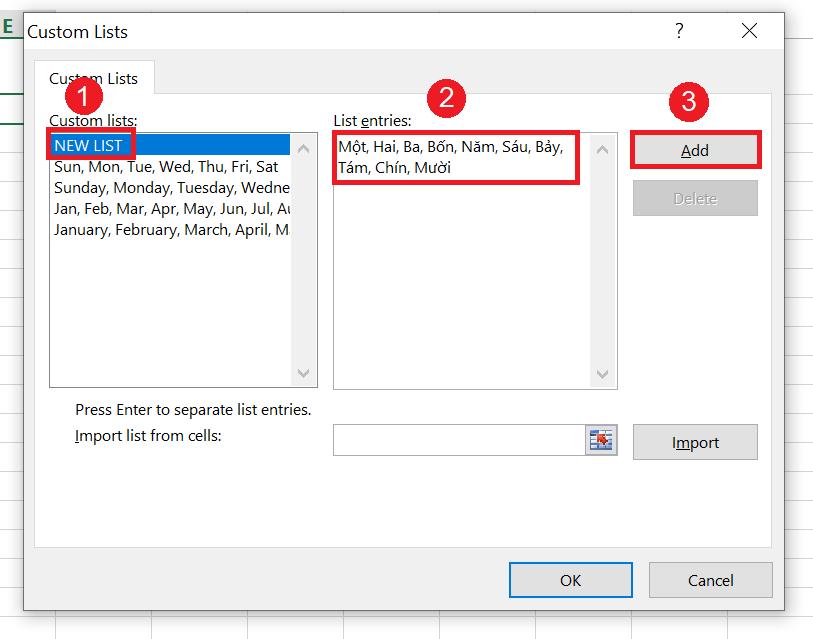Viewport: 813px width, 639px height.
Task: Click the Cancel button
Action: coord(710,580)
